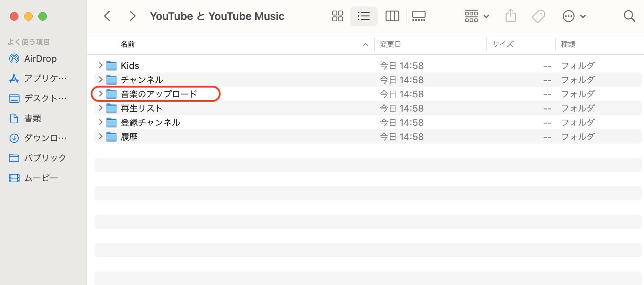Open the group-by options dropdown

point(477,16)
